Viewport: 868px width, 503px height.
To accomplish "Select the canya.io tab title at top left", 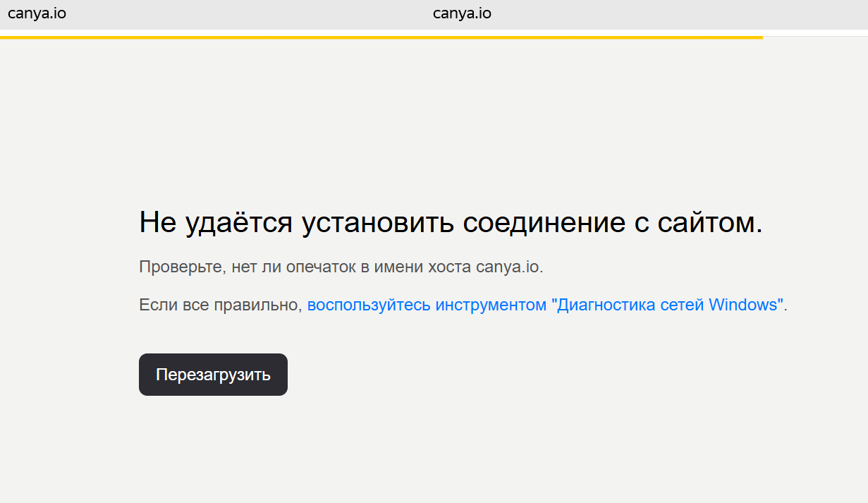I will tap(37, 13).
